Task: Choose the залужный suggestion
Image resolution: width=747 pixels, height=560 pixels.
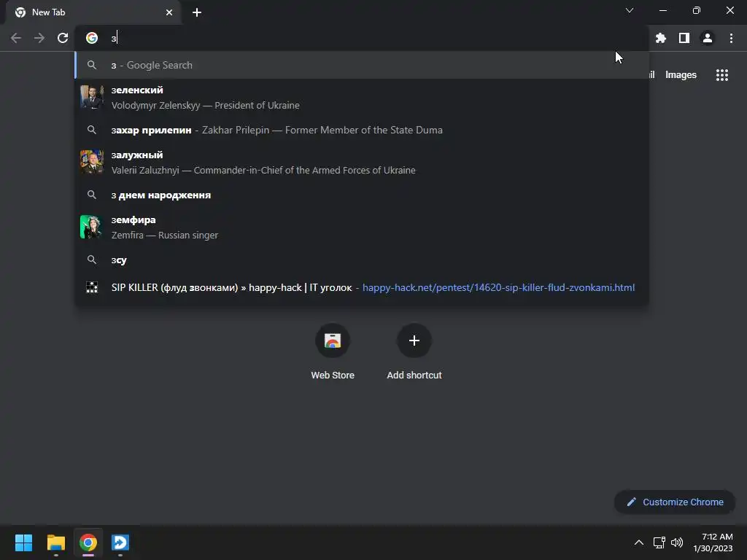Action: [362, 163]
